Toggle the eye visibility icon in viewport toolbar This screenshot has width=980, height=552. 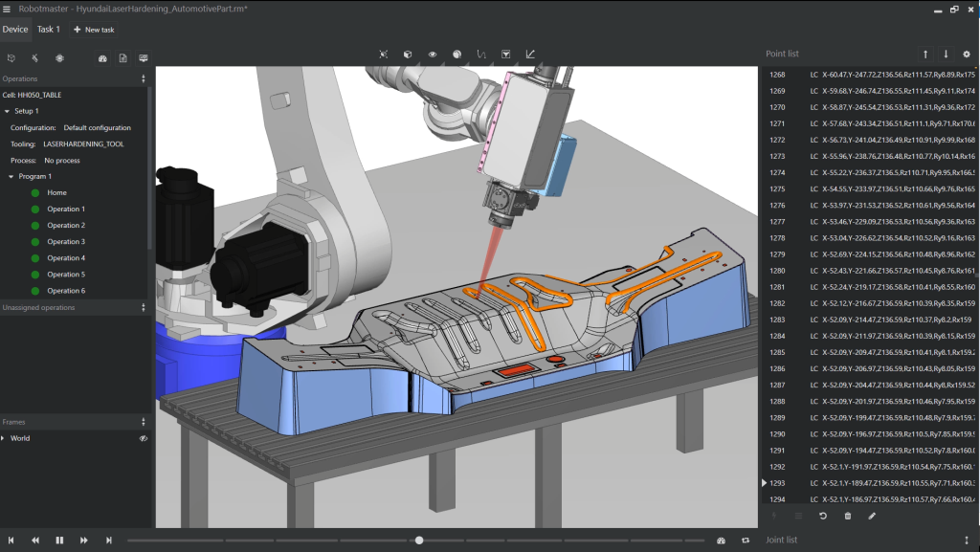tap(432, 55)
